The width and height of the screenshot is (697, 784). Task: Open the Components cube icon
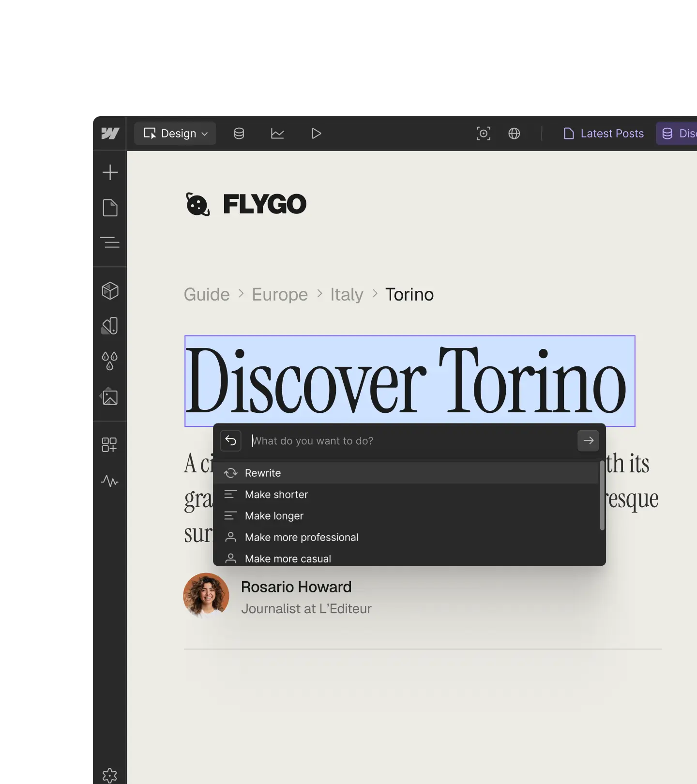pos(110,291)
